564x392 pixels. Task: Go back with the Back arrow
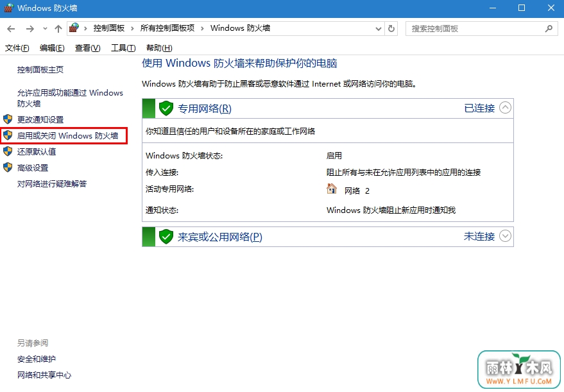coord(11,29)
